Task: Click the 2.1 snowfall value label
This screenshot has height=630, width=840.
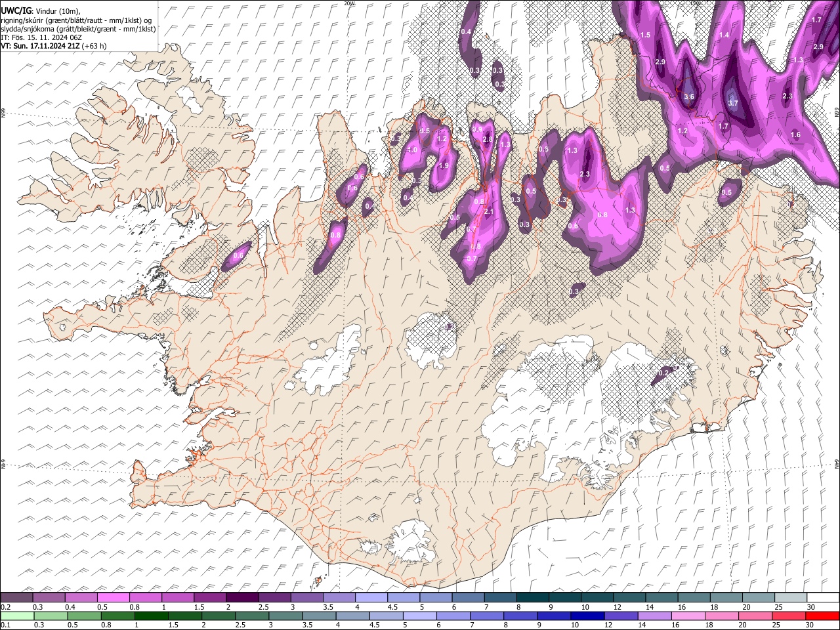Action: [488, 212]
